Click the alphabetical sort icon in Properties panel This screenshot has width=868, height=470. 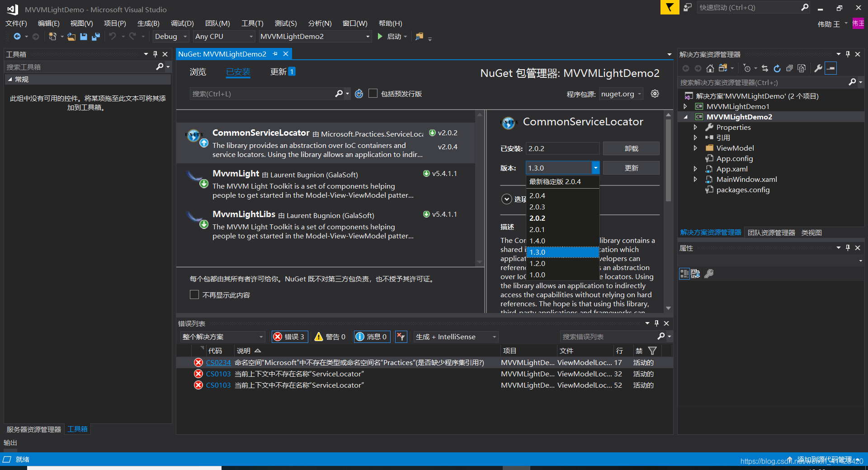coord(696,273)
